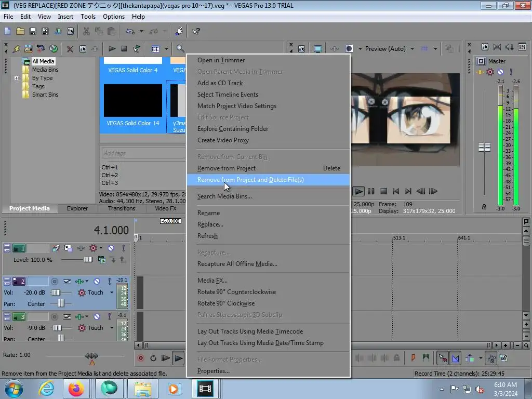The image size is (532, 399).
Task: Solo video track 1
Action: coord(124,248)
